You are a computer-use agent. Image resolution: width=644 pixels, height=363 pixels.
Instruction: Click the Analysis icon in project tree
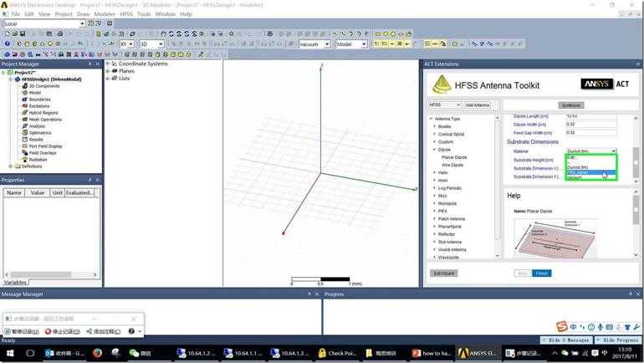[x=24, y=126]
